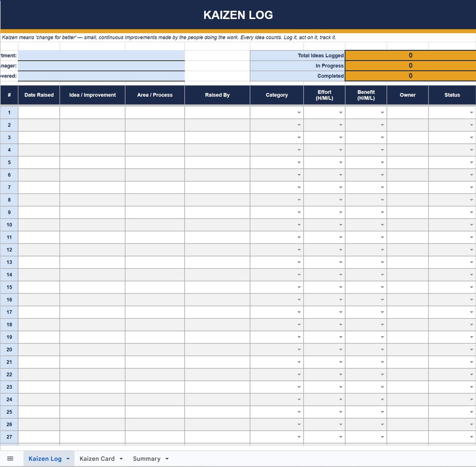The width and height of the screenshot is (476, 467).
Task: Switch to the Kaizen Card sheet tab
Action: coord(97,458)
